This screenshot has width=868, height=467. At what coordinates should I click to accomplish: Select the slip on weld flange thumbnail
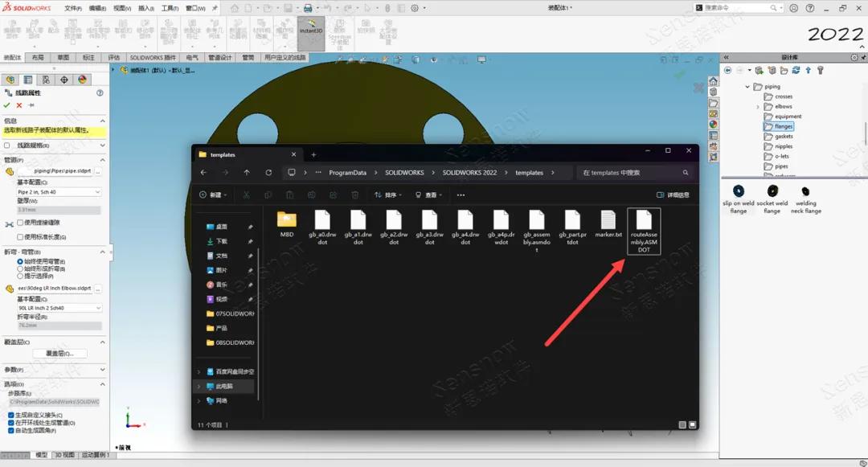click(738, 191)
